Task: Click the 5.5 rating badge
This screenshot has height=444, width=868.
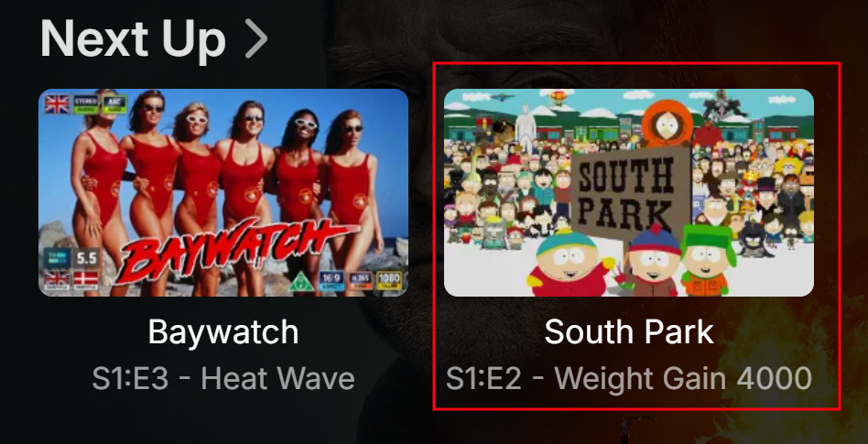Action: point(86,257)
